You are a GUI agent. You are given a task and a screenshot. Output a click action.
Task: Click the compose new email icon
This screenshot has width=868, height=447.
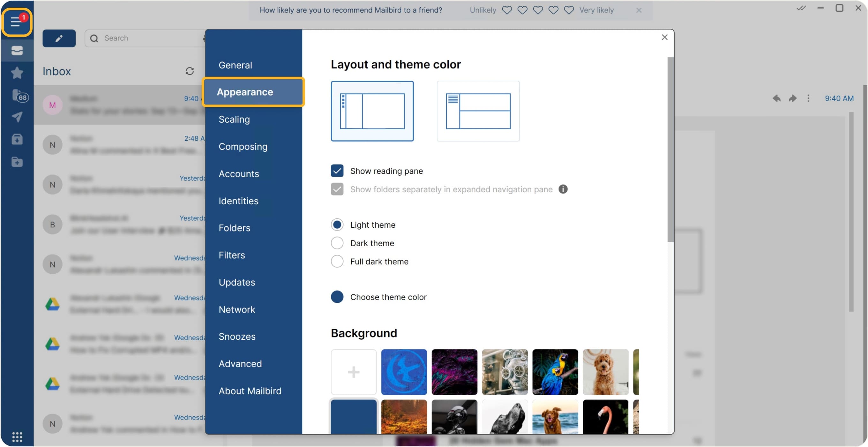[x=59, y=38]
